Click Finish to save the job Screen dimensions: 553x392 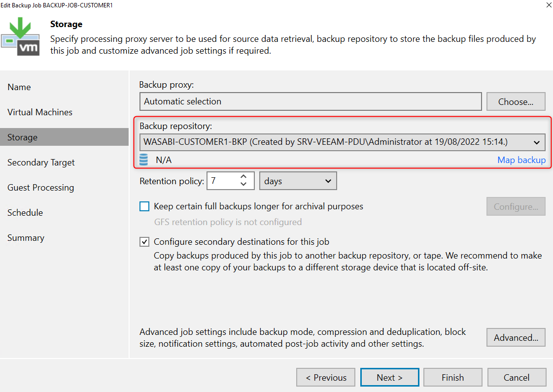453,378
